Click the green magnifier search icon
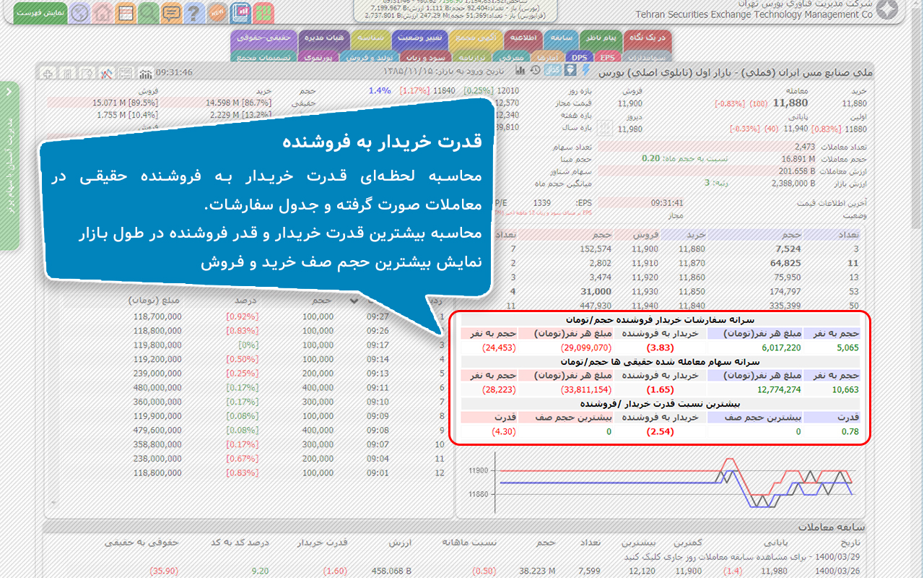 click(x=148, y=12)
